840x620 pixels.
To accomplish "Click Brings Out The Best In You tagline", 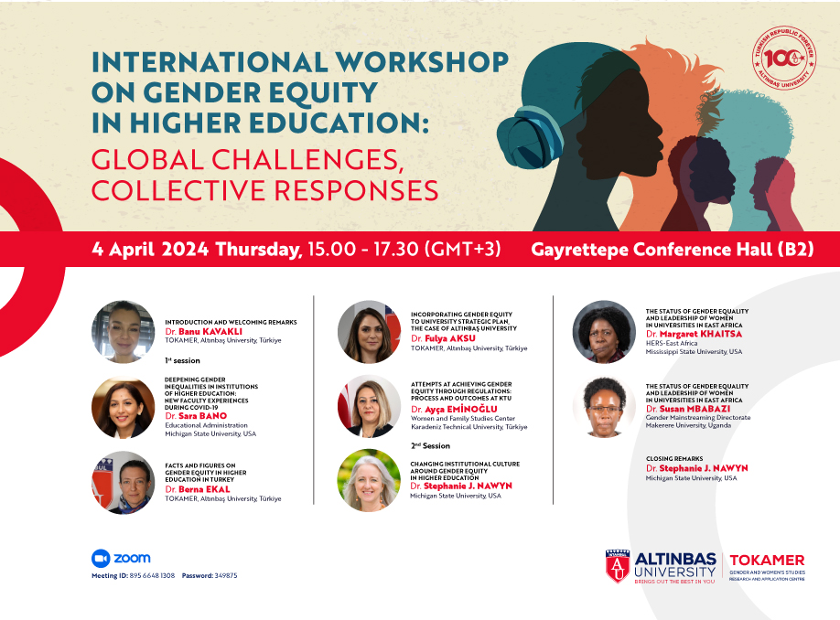I will pos(674,582).
